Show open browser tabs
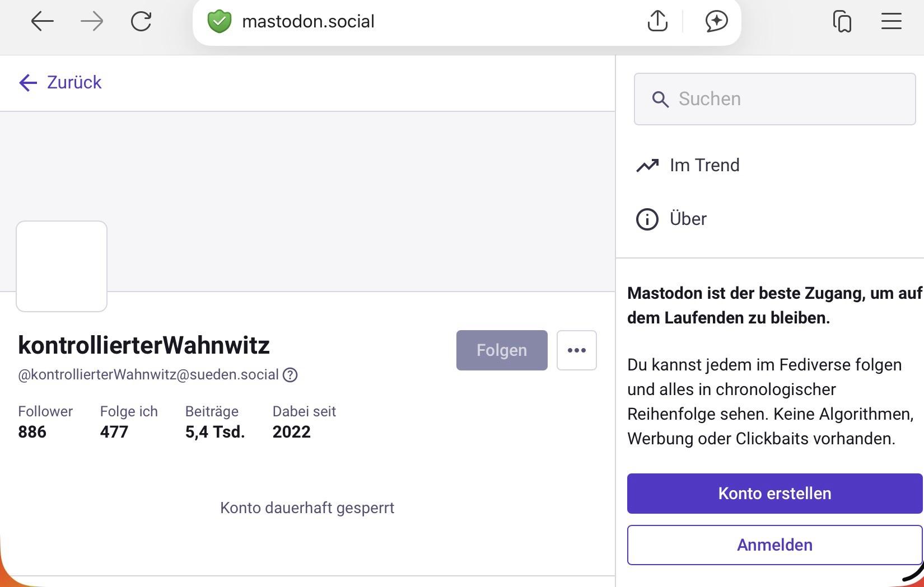 [x=842, y=22]
